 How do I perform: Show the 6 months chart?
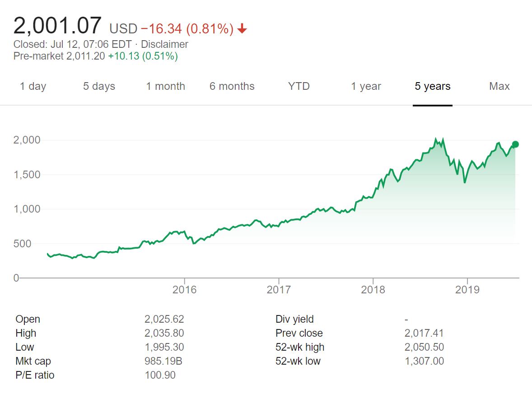point(232,86)
